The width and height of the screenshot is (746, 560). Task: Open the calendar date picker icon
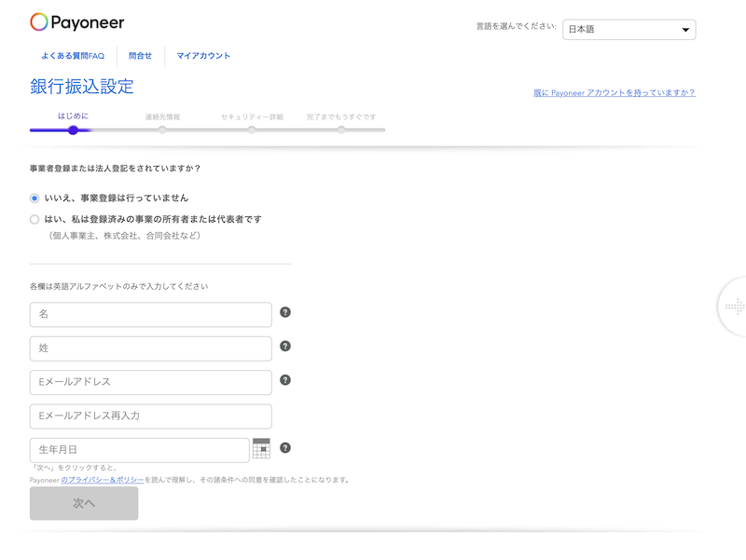click(x=261, y=448)
